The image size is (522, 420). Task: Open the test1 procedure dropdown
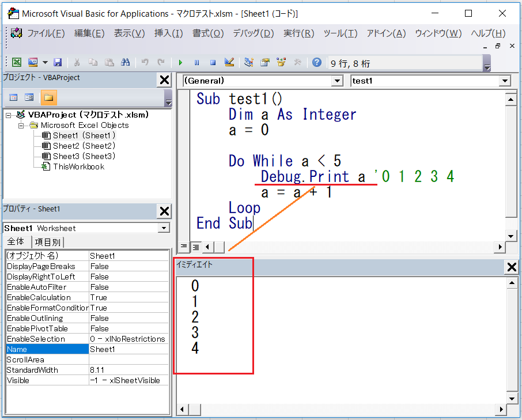504,81
